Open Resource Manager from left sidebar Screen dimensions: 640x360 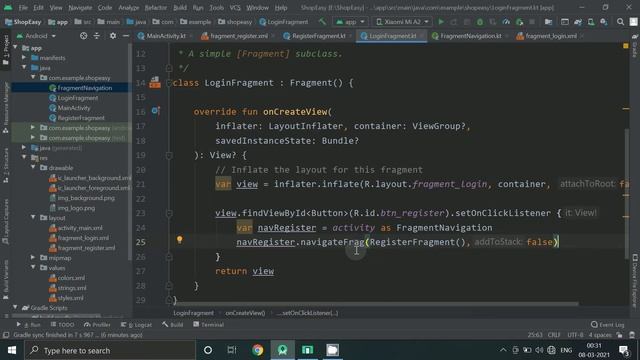[5, 107]
